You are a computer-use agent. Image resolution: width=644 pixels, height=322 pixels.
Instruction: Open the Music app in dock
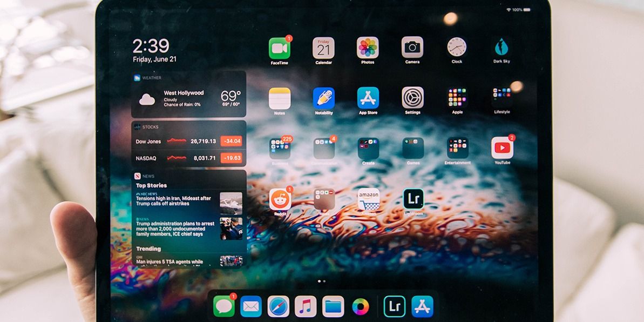(306, 306)
